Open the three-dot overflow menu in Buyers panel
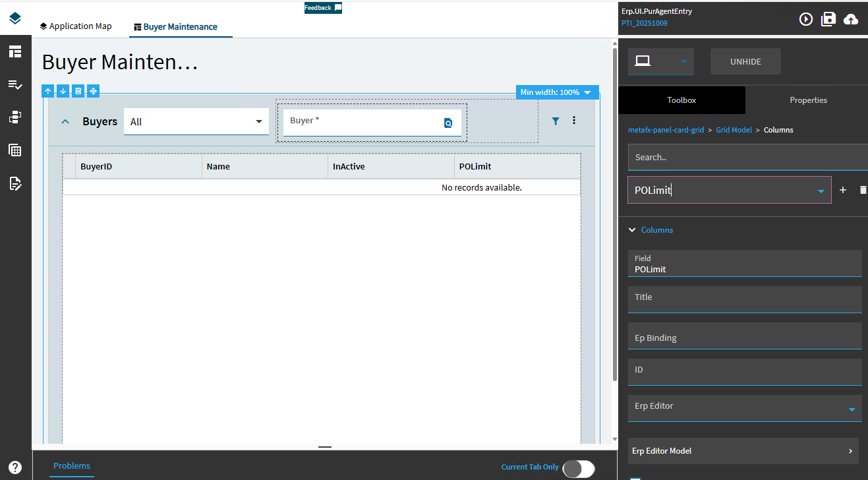 pos(574,121)
